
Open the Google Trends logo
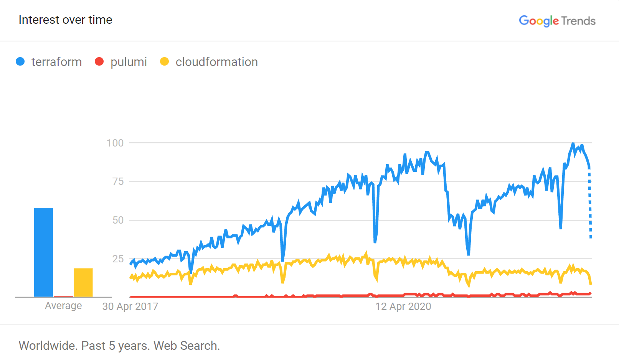coord(557,21)
